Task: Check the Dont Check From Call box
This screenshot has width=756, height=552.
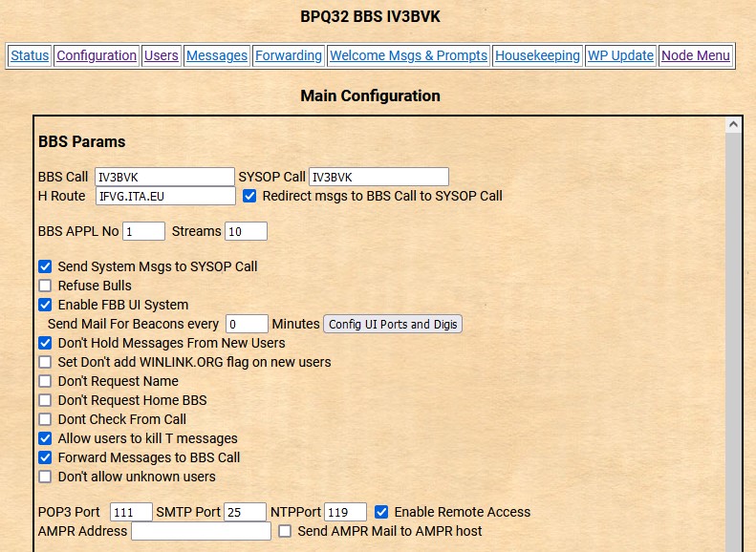Action: pyautogui.click(x=45, y=419)
